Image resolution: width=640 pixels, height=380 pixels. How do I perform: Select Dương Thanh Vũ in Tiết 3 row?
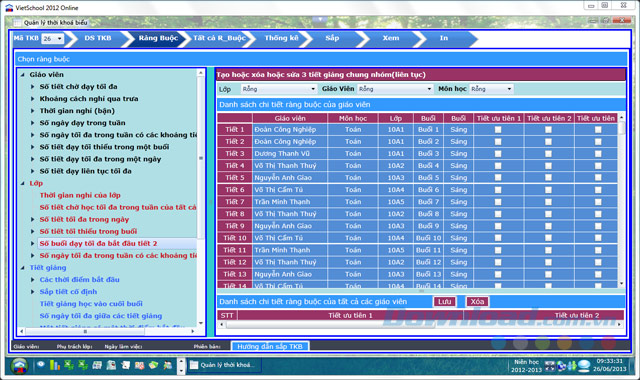[x=290, y=153]
